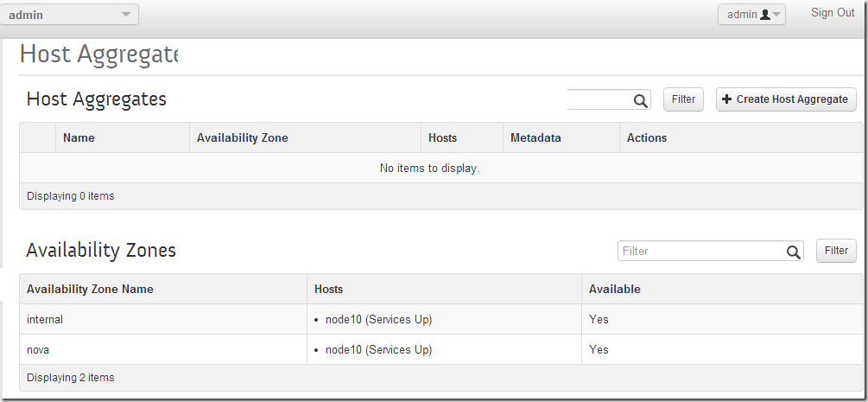This screenshot has height=402, width=868.
Task: Click Create Host Aggregate button
Action: coord(786,99)
